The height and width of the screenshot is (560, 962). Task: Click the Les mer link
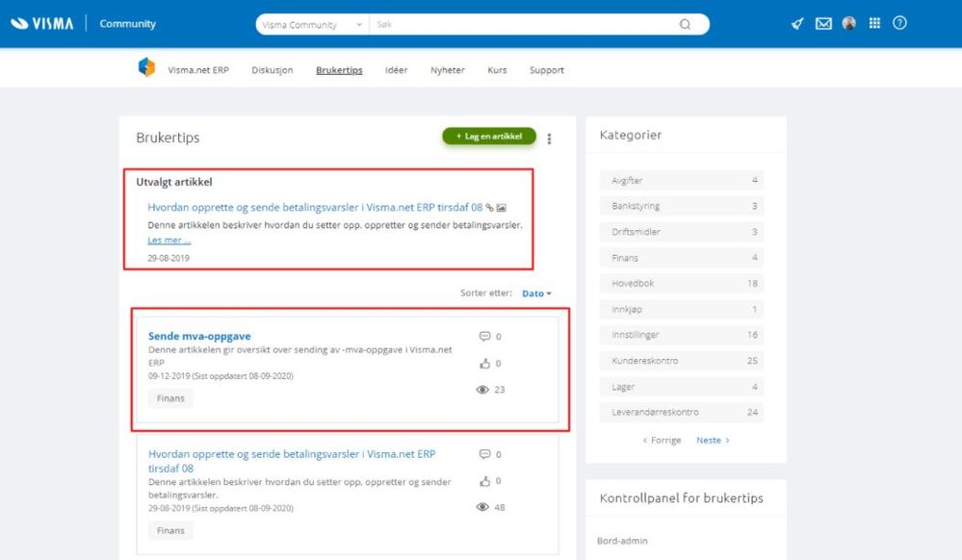[169, 241]
